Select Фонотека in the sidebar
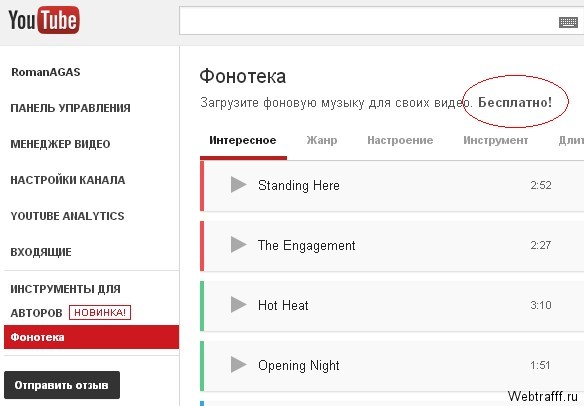Screen dimensions: 584x406 click(92, 337)
